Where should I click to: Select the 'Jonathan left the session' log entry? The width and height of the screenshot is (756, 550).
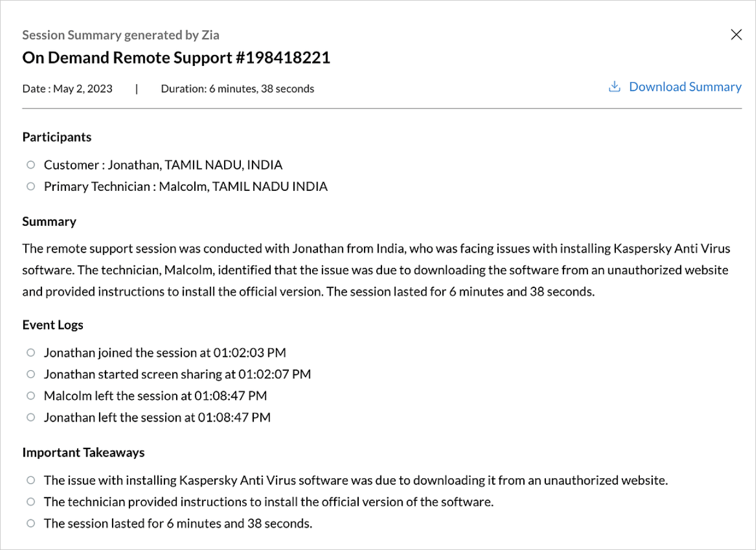157,417
